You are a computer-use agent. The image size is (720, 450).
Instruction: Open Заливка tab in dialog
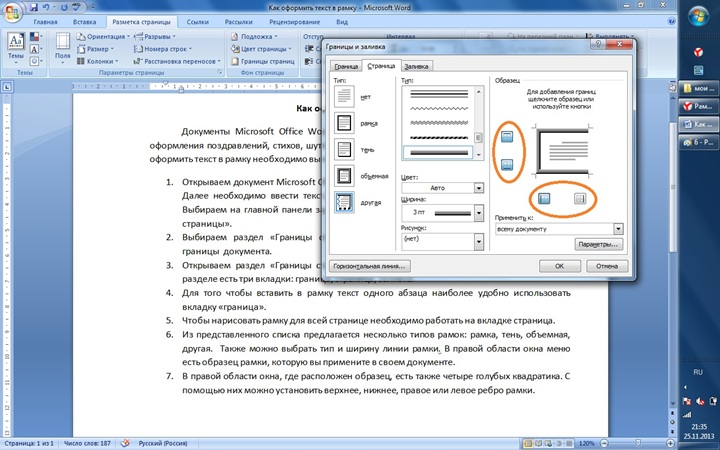click(x=416, y=67)
